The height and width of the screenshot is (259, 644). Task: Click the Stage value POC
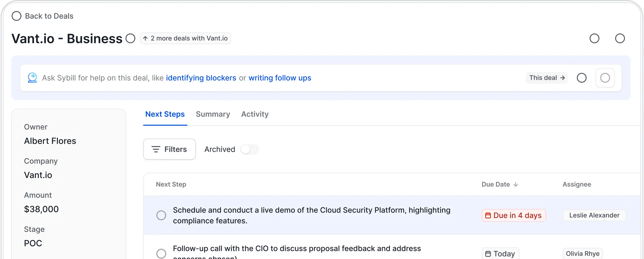[x=33, y=243]
